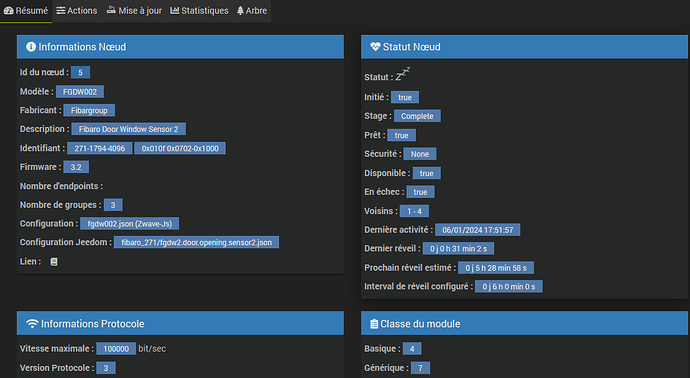Click the wifi icon in Informations Protocole header
This screenshot has height=378, width=690.
coord(32,323)
